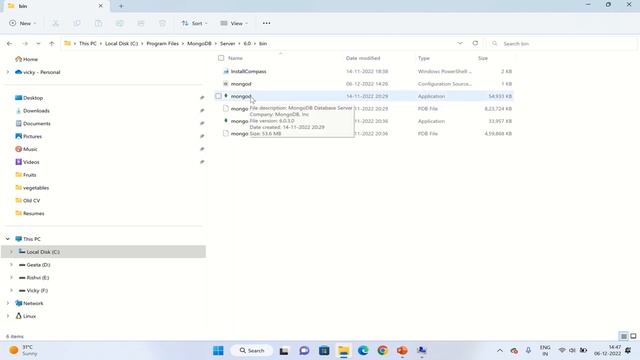The height and width of the screenshot is (360, 640).
Task: Collapse the This PC tree node
Action: click(8, 239)
